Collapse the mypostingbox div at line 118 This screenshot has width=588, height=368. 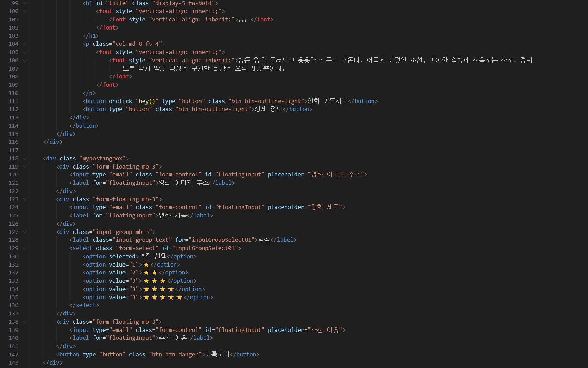tap(25, 158)
